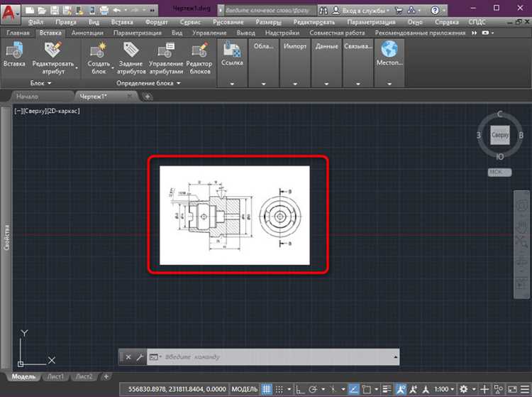Click the Help question mark icon

(435, 11)
